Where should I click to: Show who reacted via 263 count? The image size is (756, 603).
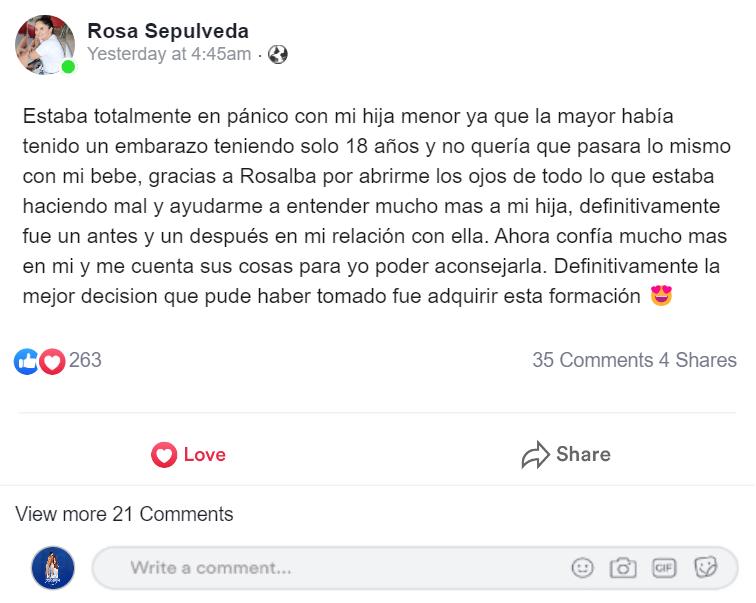[85, 360]
